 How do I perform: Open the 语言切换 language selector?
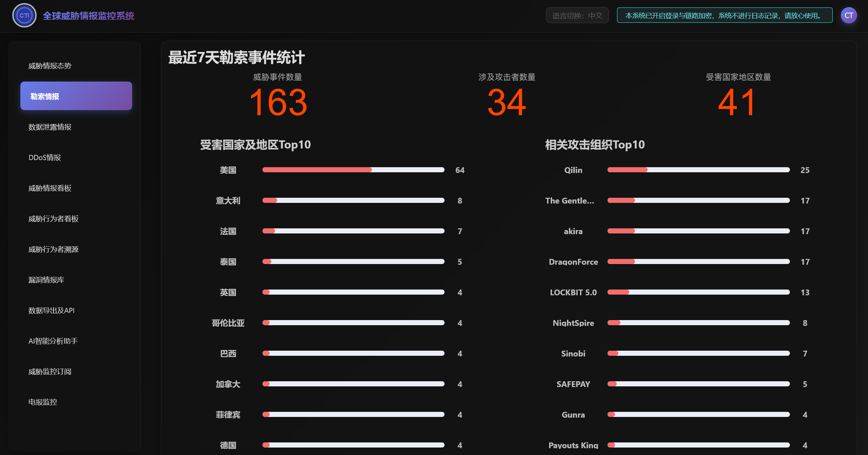(x=577, y=15)
